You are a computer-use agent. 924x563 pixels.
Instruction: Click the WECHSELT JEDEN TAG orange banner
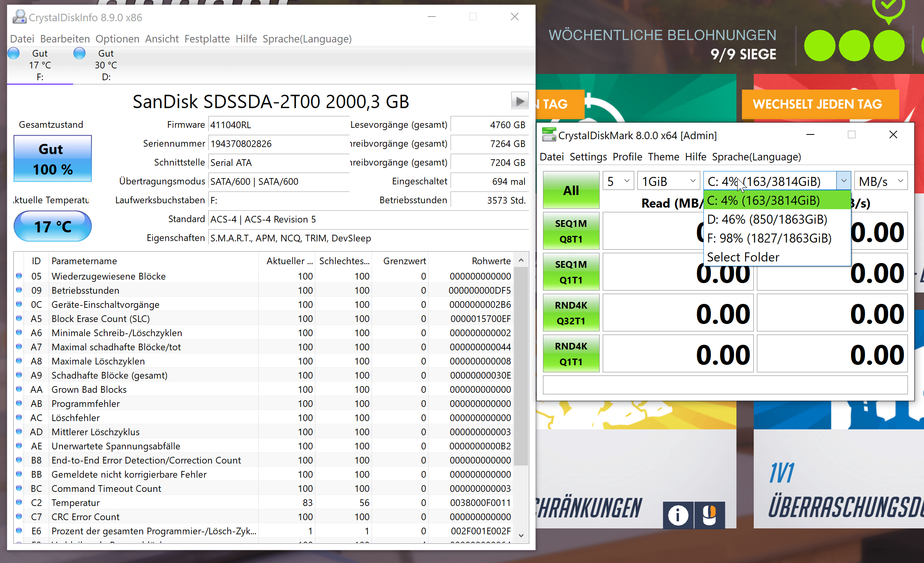(x=820, y=104)
